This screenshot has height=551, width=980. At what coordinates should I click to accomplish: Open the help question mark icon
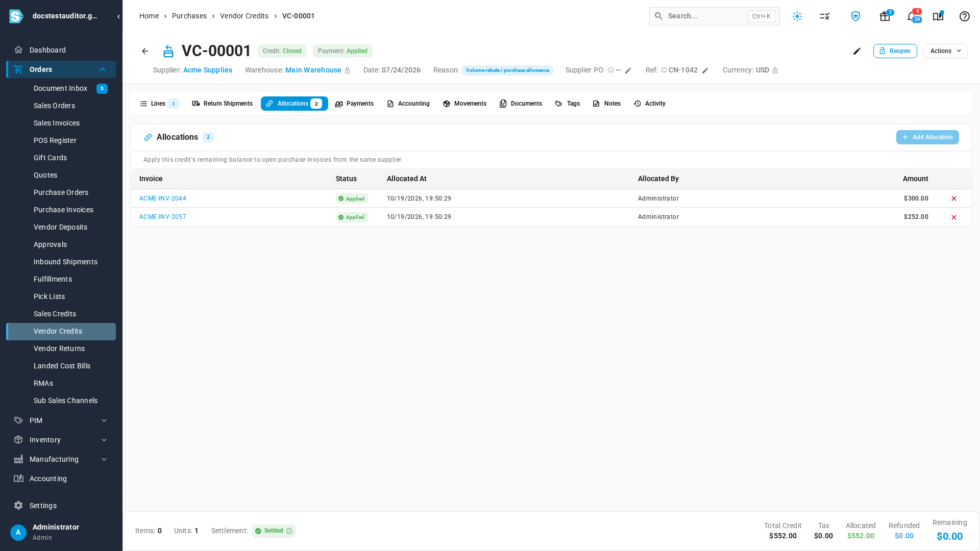[x=965, y=16]
